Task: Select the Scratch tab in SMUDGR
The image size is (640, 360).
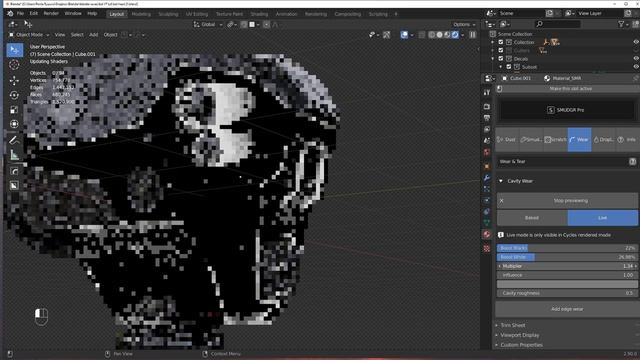Action: coord(556,140)
